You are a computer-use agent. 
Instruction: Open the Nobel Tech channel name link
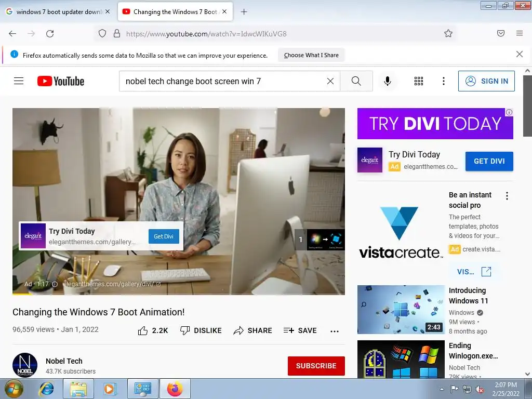click(64, 361)
